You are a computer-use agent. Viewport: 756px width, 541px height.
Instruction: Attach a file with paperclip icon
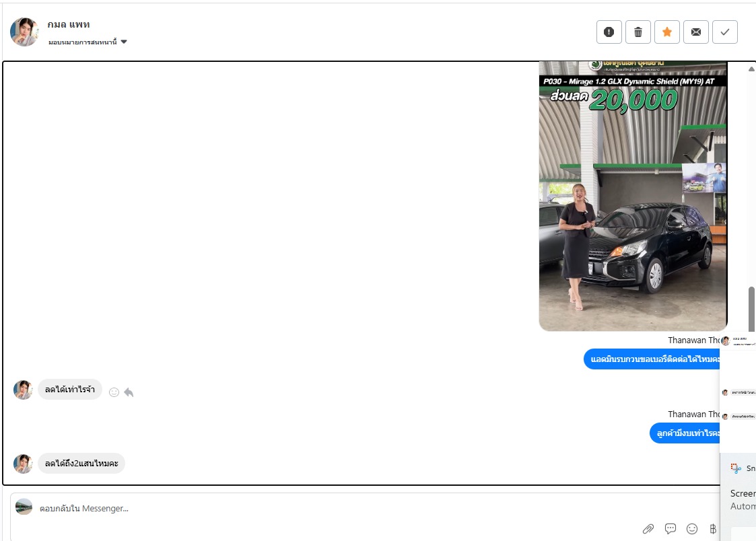pos(648,529)
